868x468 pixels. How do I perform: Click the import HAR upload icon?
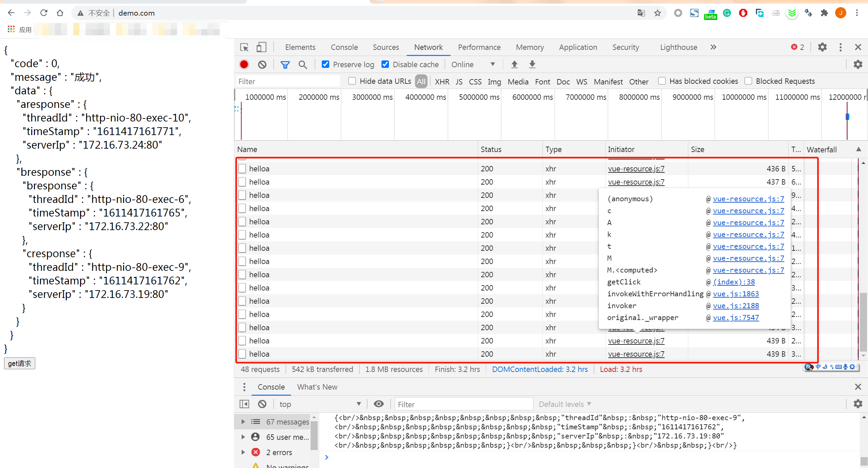[514, 64]
